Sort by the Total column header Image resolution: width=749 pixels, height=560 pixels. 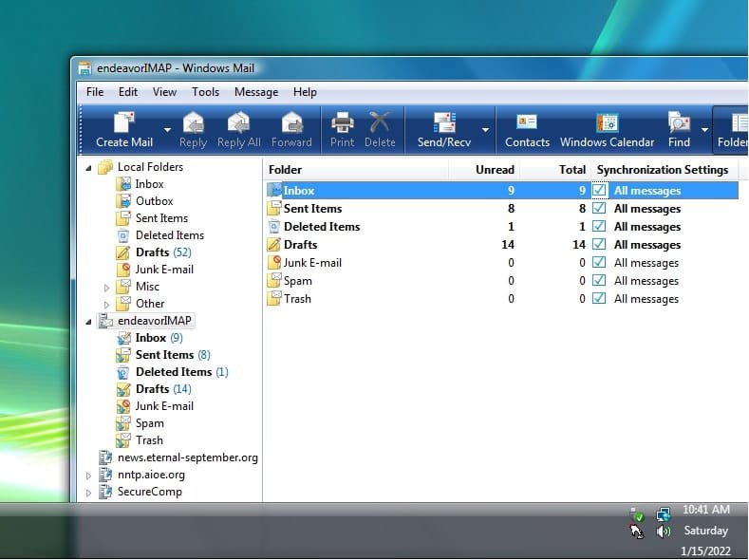pyautogui.click(x=555, y=170)
